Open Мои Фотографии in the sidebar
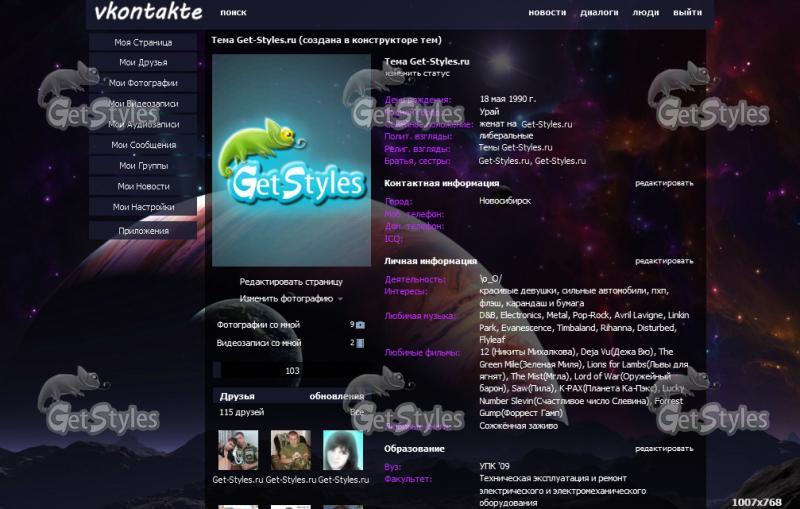The height and width of the screenshot is (509, 800). [x=143, y=83]
